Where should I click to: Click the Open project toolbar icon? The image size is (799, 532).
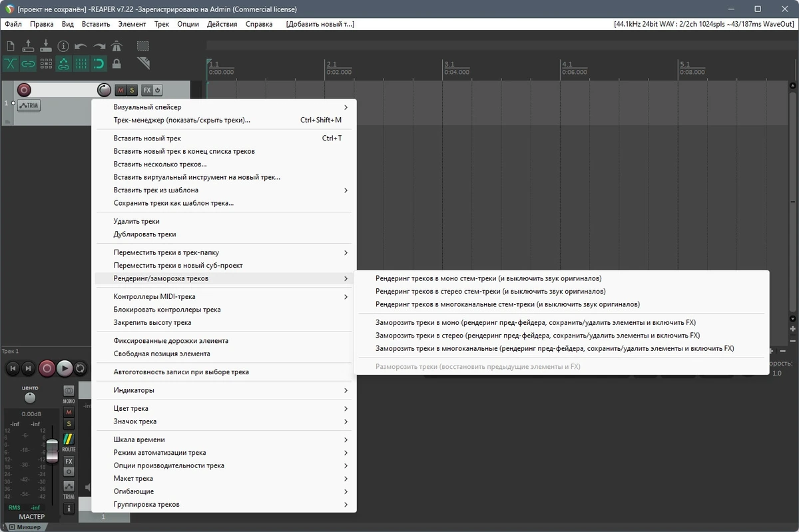[28, 46]
